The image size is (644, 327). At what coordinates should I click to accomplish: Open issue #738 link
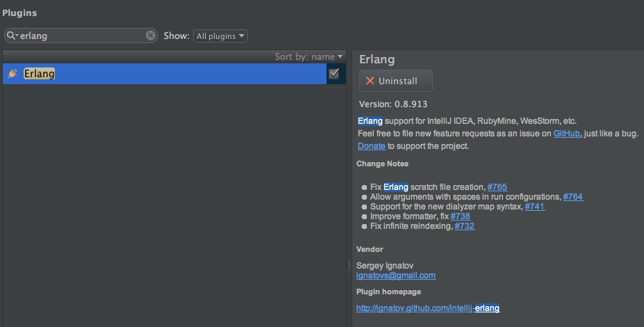(x=461, y=216)
